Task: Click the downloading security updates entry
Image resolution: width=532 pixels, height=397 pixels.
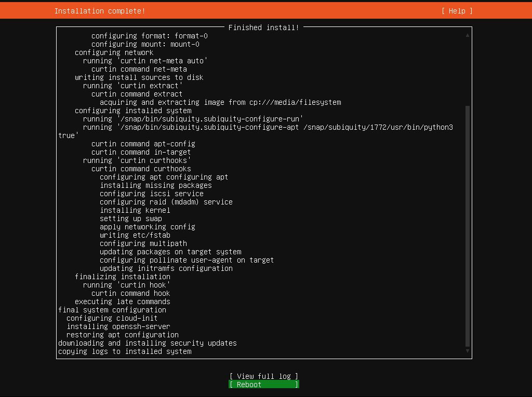Action: (x=147, y=343)
